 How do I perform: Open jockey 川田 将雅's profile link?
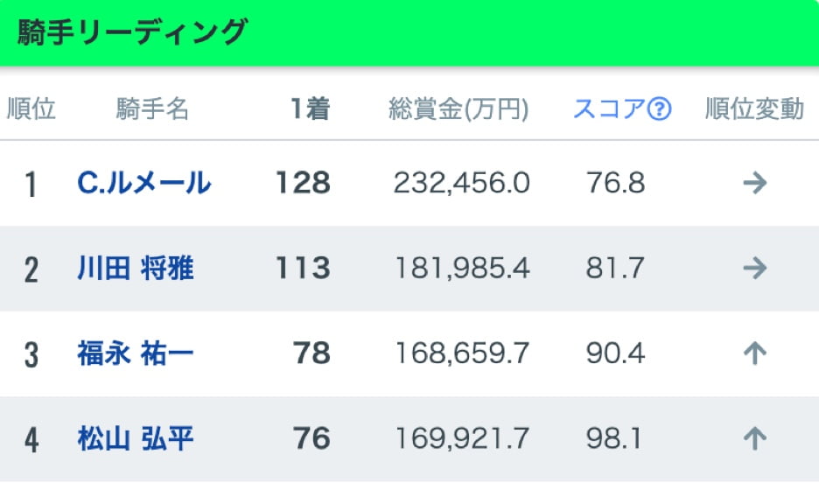(x=136, y=268)
